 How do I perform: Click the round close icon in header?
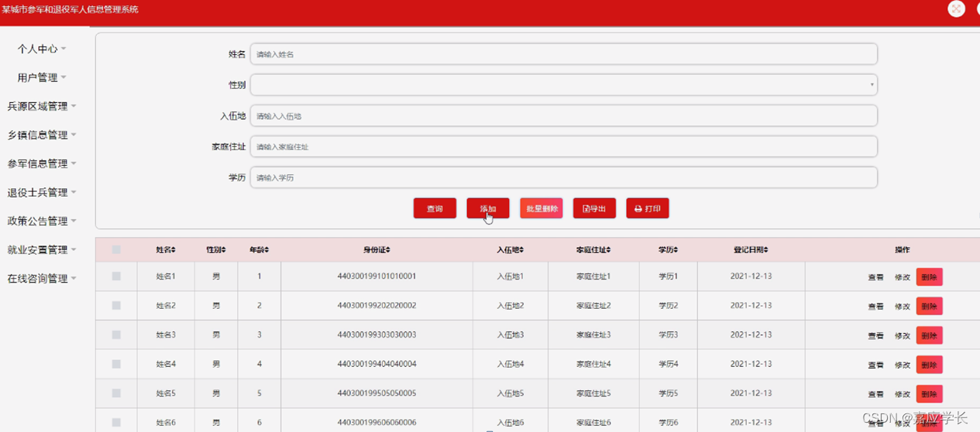957,9
